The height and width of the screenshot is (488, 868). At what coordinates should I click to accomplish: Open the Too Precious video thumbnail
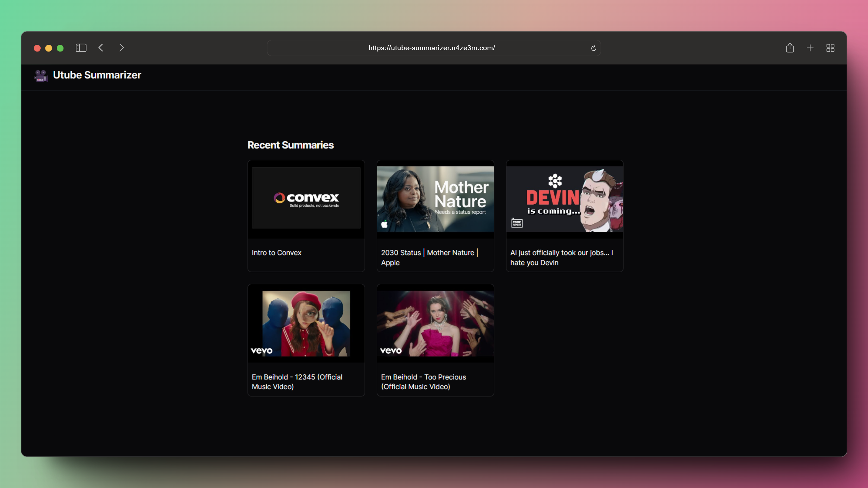pyautogui.click(x=435, y=323)
